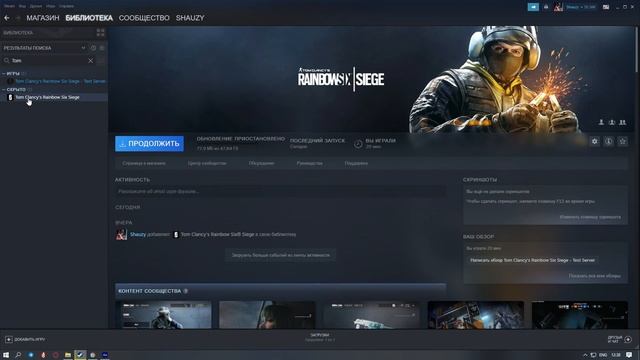Viewport: 640px width, 360px height.
Task: Click the activity post input field
Action: point(280,191)
